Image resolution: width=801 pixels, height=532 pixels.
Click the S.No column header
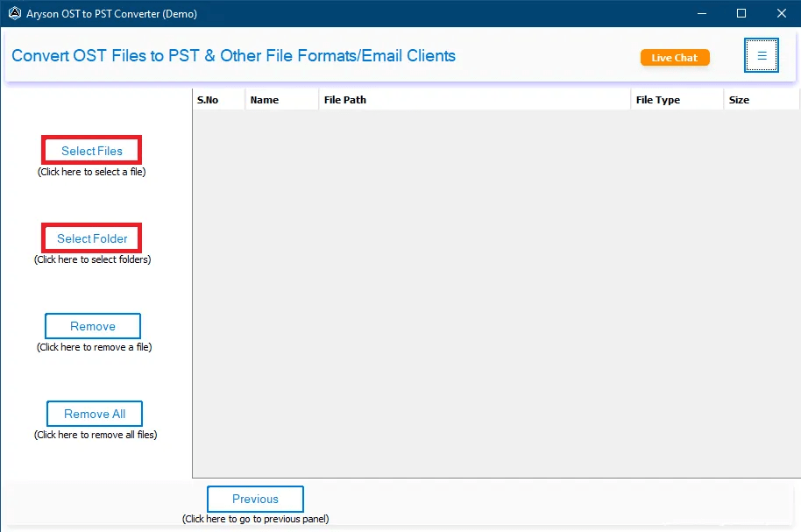click(x=208, y=99)
